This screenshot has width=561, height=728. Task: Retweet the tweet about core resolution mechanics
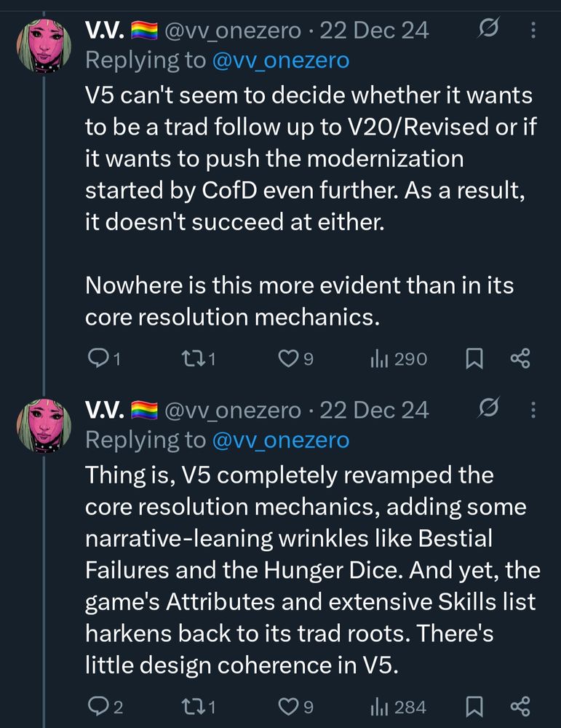(x=191, y=357)
